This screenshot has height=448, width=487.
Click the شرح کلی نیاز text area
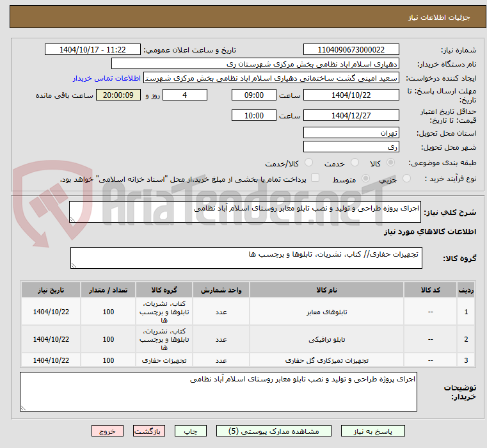pyautogui.click(x=244, y=212)
